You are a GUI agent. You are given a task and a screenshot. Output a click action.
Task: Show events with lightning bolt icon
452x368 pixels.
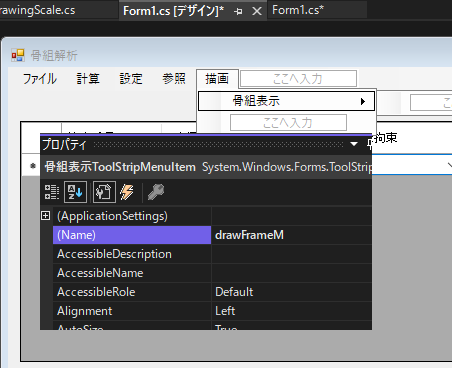point(127,192)
